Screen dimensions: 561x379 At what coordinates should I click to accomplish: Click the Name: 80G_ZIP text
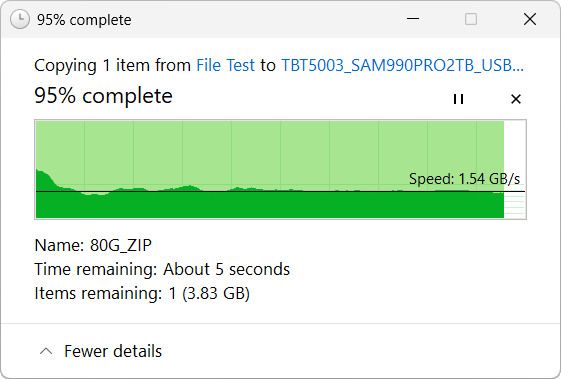pos(93,246)
